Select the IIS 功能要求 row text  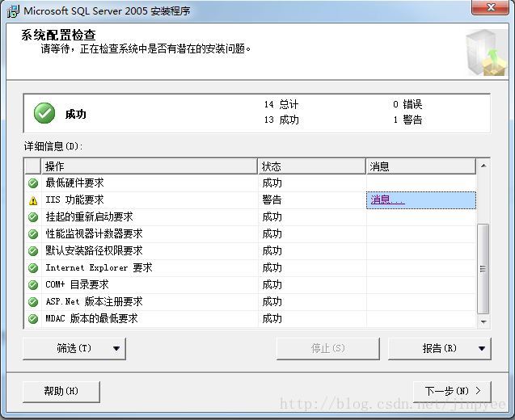coord(75,199)
